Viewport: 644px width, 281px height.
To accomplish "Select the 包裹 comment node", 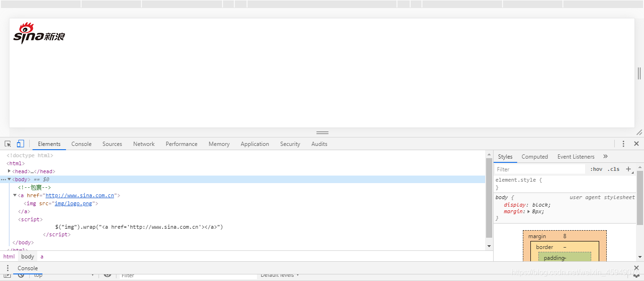I will [x=34, y=187].
